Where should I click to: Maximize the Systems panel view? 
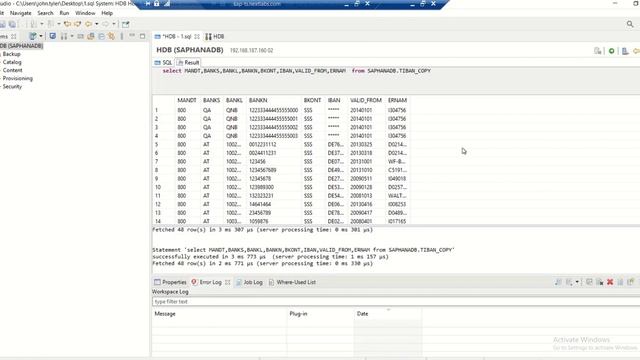pyautogui.click(x=142, y=36)
